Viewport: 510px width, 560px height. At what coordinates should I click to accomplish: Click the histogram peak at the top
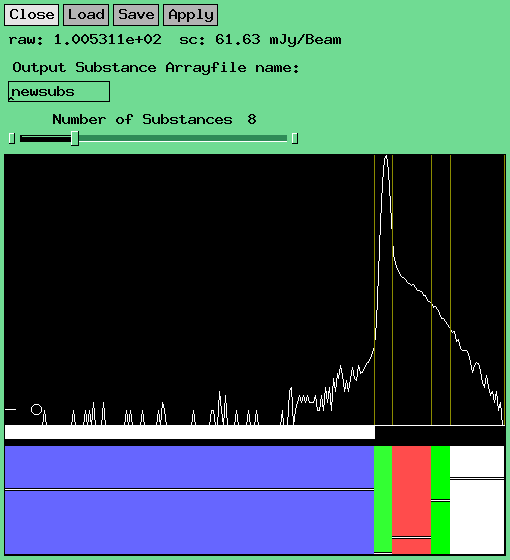[386, 157]
